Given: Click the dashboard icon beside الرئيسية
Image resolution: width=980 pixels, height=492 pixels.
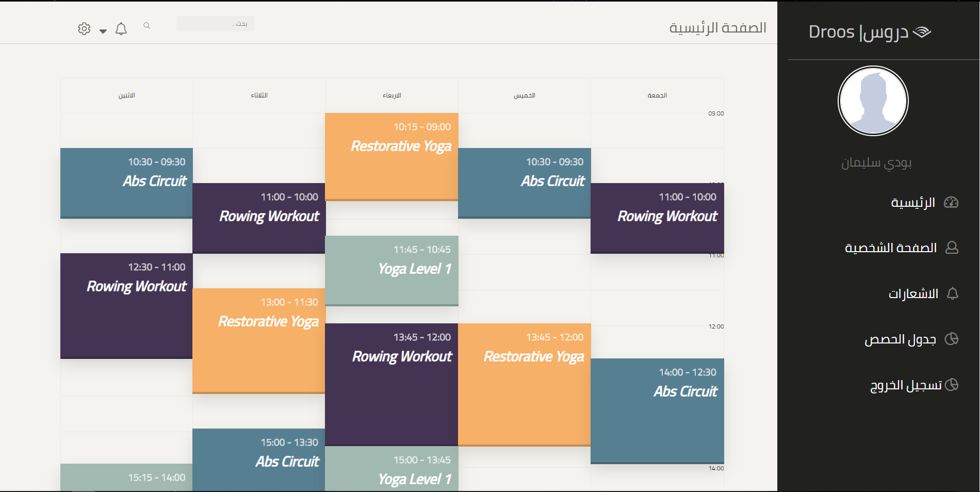Looking at the screenshot, I should [x=951, y=202].
